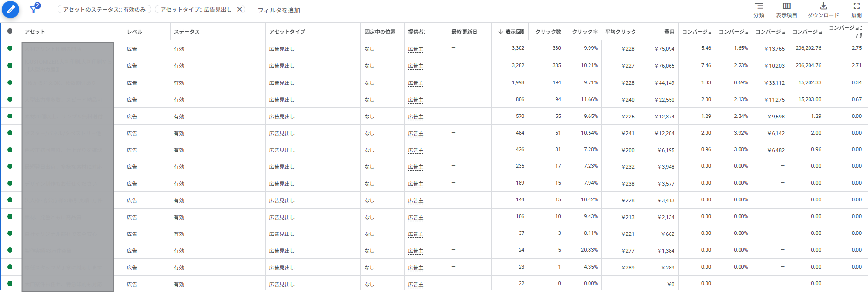Click the blue pencil edit button

(11, 10)
